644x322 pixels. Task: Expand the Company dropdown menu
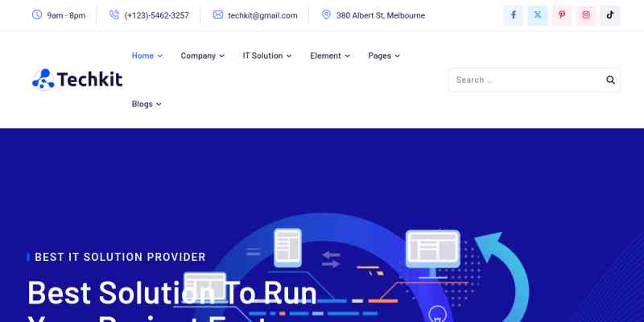(x=203, y=56)
